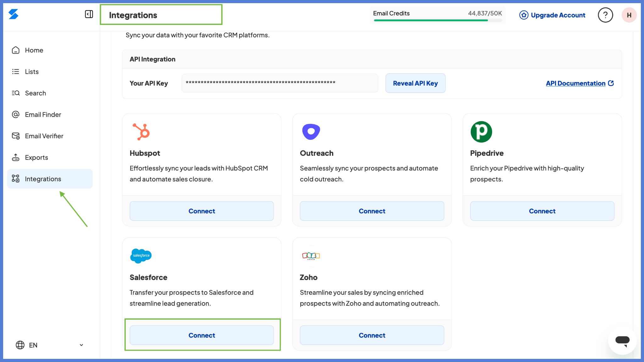
Task: Click the Email Verifier envelope icon
Action: (16, 136)
